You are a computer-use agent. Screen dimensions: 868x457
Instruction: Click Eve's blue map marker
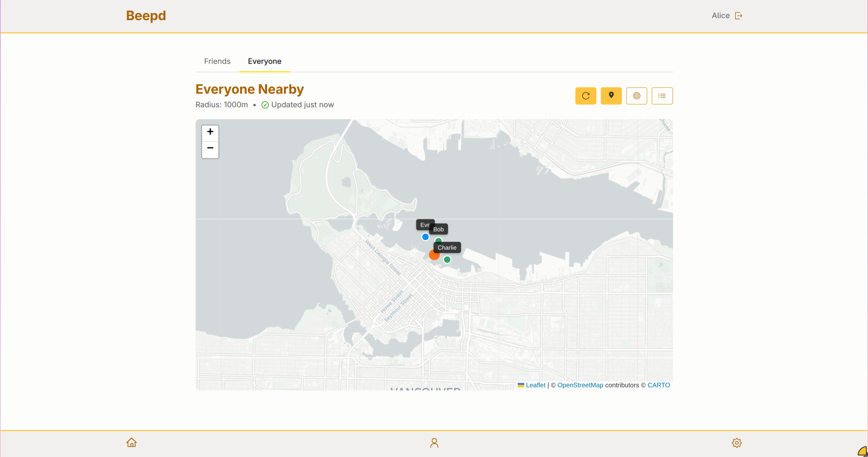(425, 237)
